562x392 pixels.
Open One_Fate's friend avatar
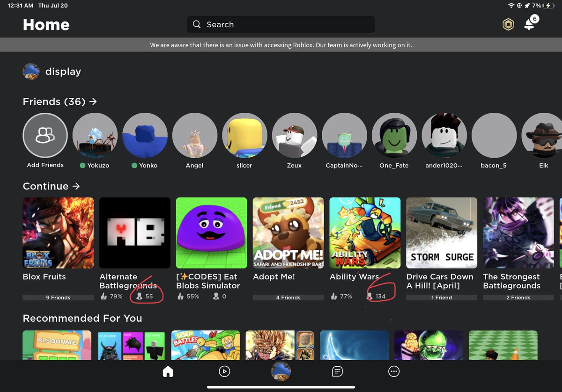pos(394,135)
